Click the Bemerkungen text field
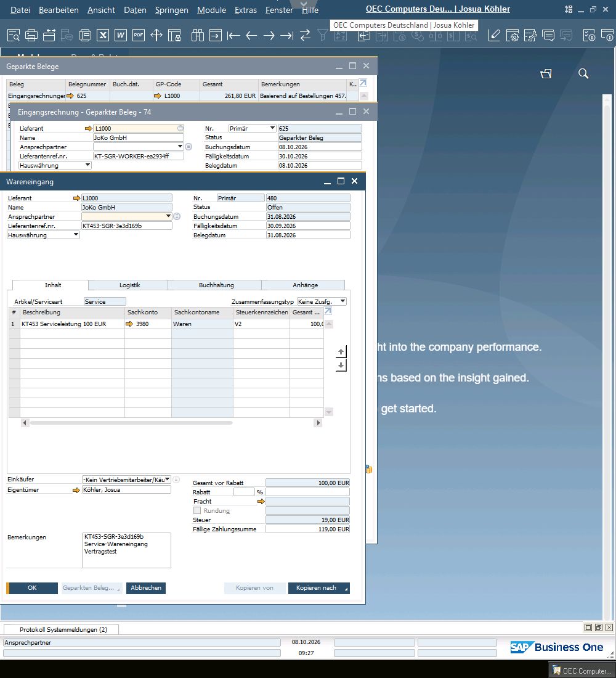 pyautogui.click(x=126, y=550)
